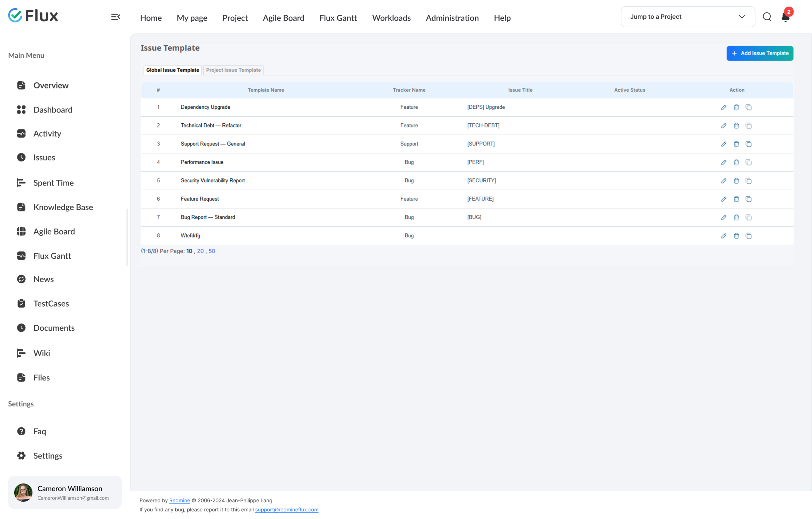This screenshot has height=519, width=812.
Task: Copy the Support Request — General template
Action: tap(748, 144)
